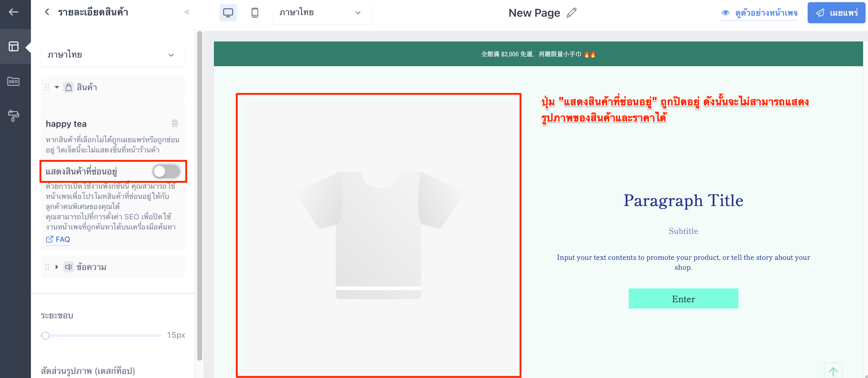Click the เผยแพร่ publish button
Viewport: 868px width, 378px height.
(836, 13)
